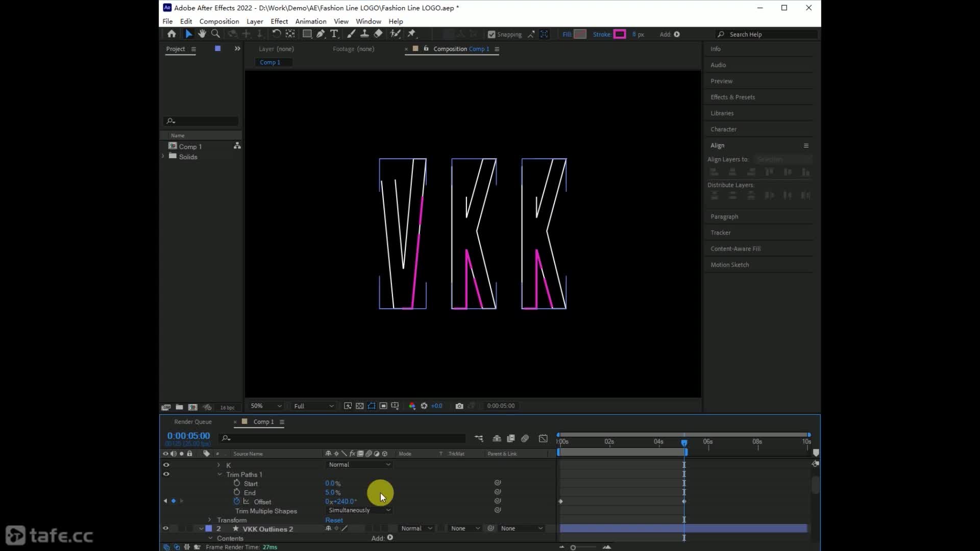Open the Animation menu
Viewport: 980px width, 551px height.
click(310, 21)
